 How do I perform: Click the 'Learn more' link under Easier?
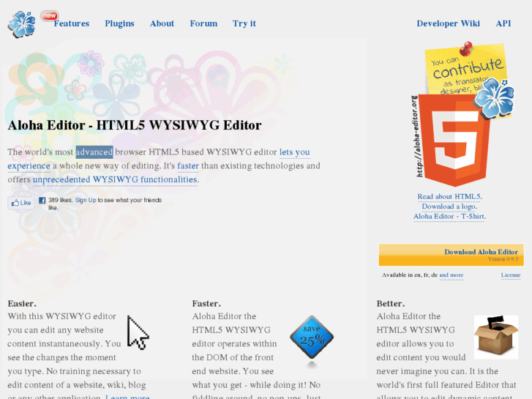pos(127,397)
